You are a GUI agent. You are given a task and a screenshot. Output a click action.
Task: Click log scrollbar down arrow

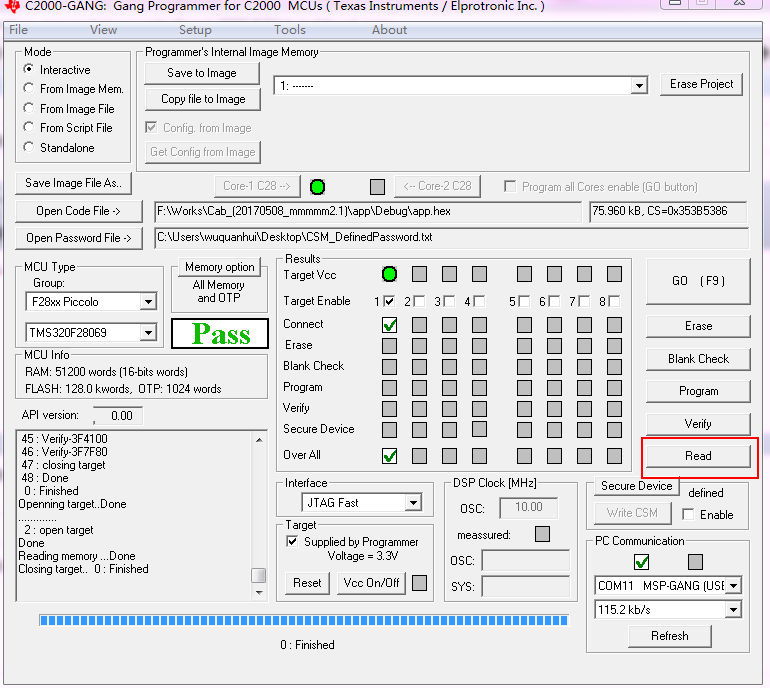click(x=259, y=593)
